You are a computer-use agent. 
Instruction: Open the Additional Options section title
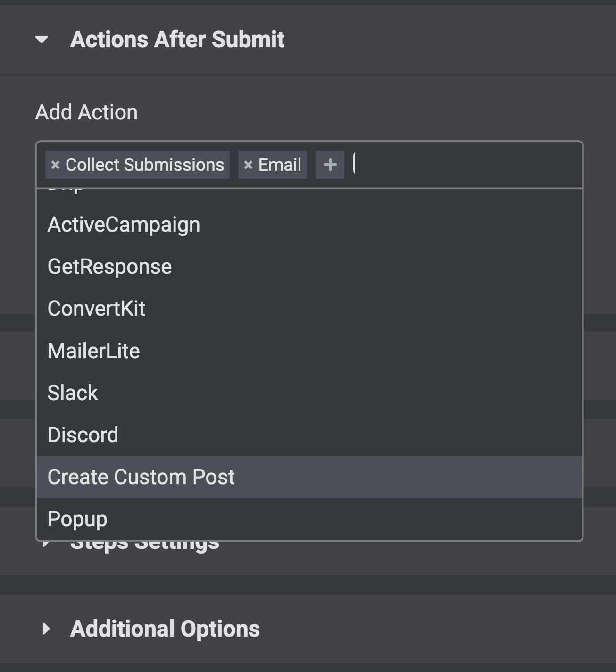[x=165, y=629]
